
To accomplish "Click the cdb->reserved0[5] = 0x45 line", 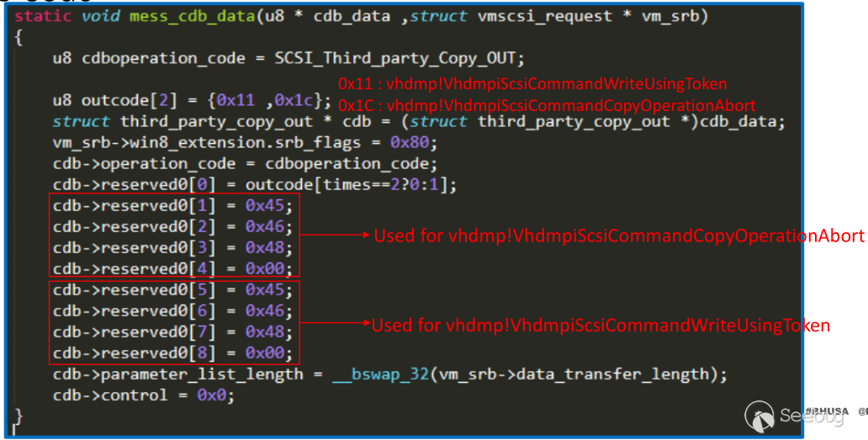I will 172,290.
